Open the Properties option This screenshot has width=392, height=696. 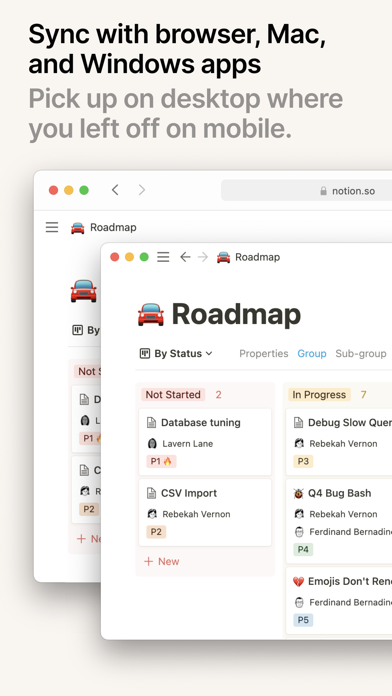(x=264, y=354)
